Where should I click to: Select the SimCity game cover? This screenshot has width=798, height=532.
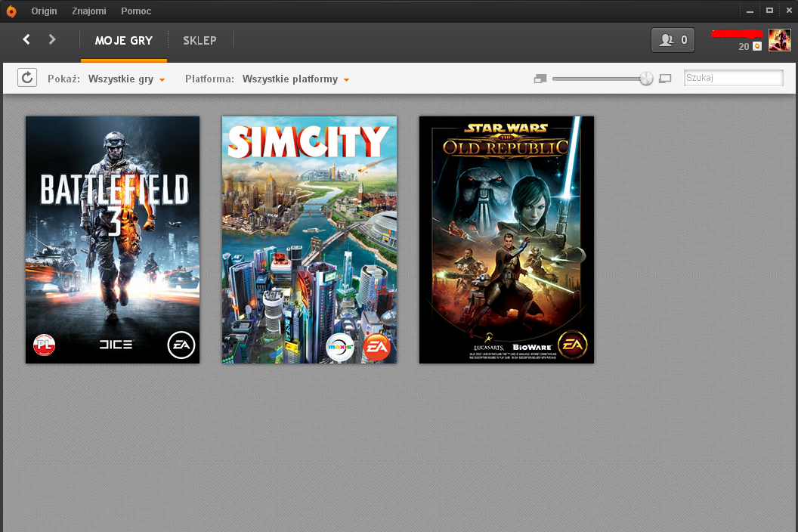[309, 240]
